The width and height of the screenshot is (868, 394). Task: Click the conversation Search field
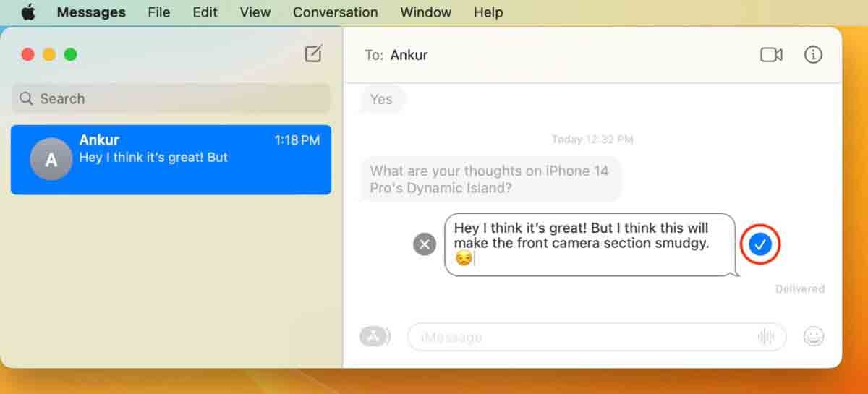171,98
